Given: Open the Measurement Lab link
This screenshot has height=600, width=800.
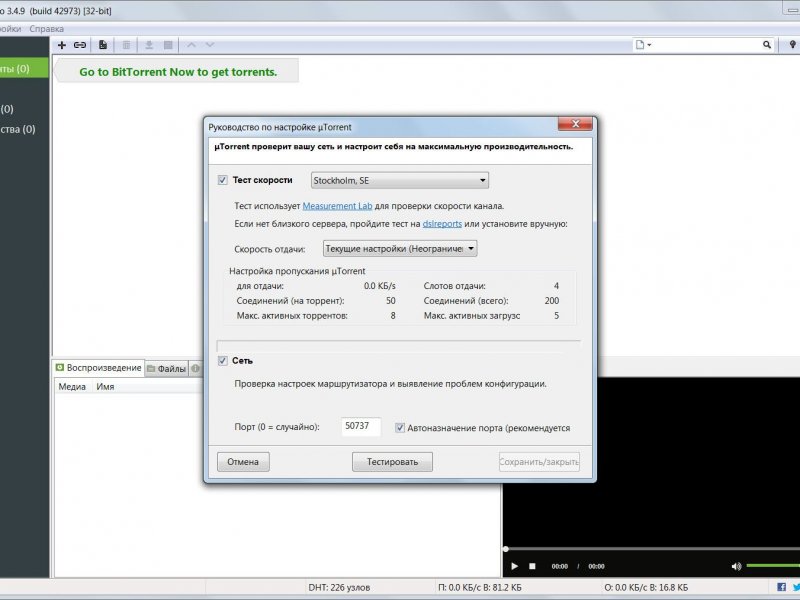Looking at the screenshot, I should (x=337, y=206).
